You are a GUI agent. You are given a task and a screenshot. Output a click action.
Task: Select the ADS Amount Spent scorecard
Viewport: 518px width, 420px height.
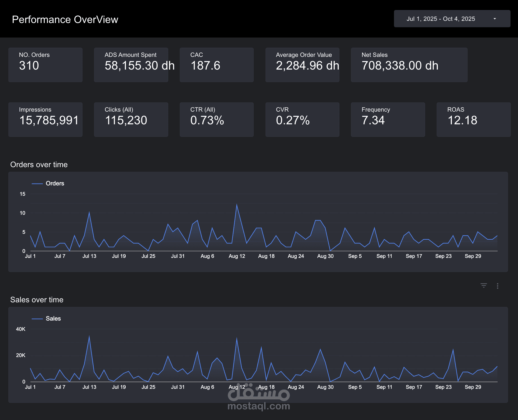click(x=131, y=65)
